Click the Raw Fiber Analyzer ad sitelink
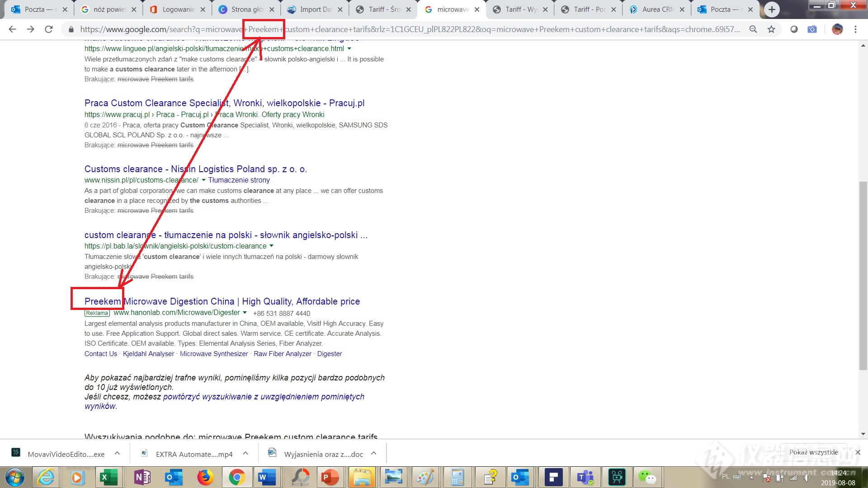Viewport: 868px width, 488px height. tap(283, 354)
